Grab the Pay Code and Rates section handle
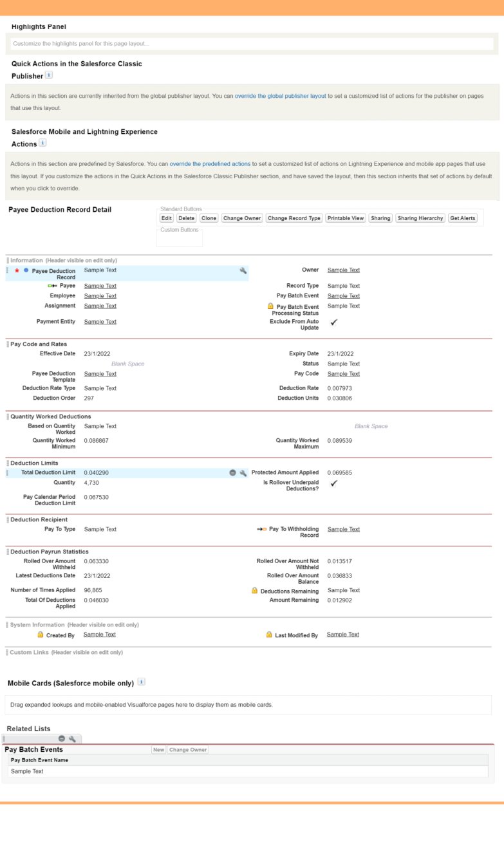 [8, 344]
